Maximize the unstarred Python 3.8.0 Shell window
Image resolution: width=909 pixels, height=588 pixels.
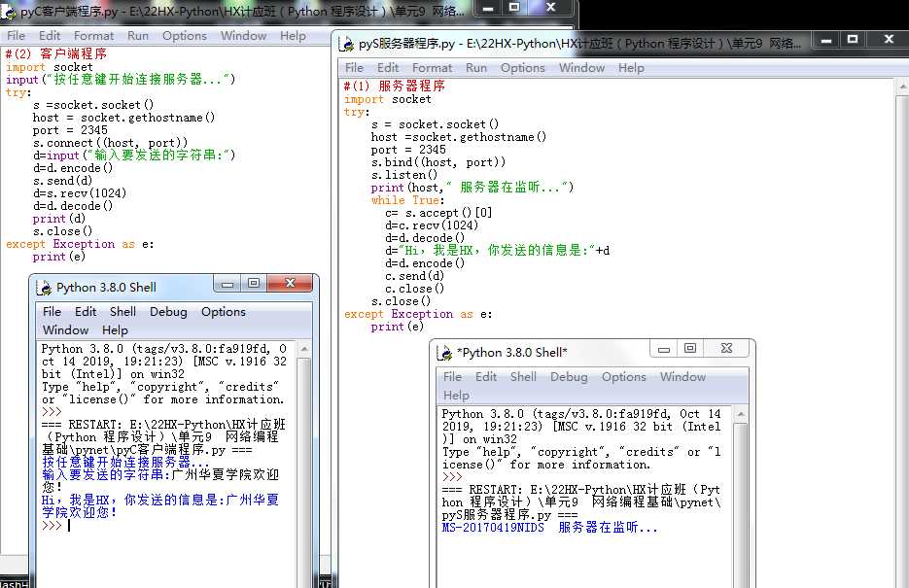[254, 284]
